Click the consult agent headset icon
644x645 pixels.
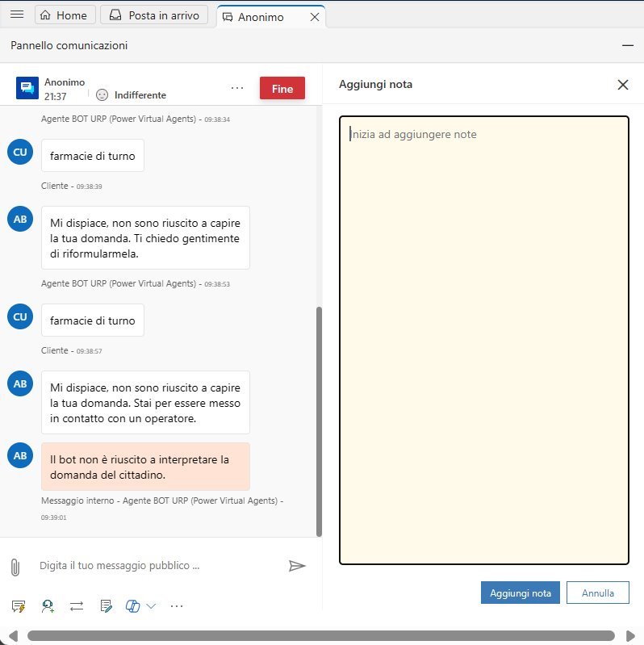pyautogui.click(x=48, y=605)
